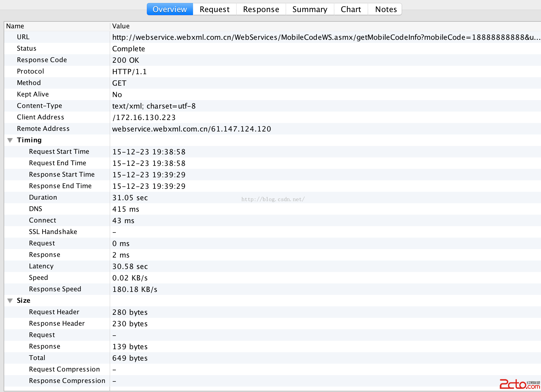Select the Total size row
Viewport: 541px width, 392px height.
pyautogui.click(x=37, y=358)
